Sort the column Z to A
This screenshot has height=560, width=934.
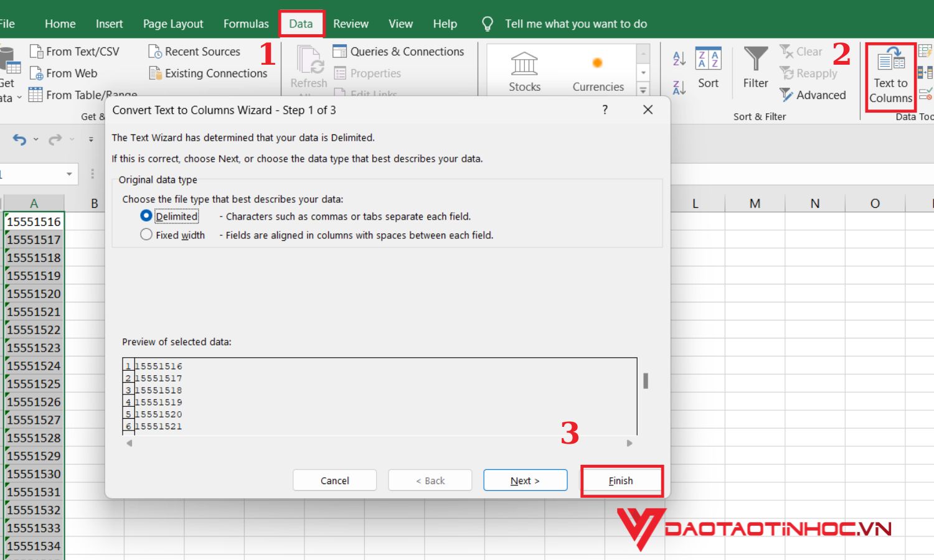tap(679, 87)
